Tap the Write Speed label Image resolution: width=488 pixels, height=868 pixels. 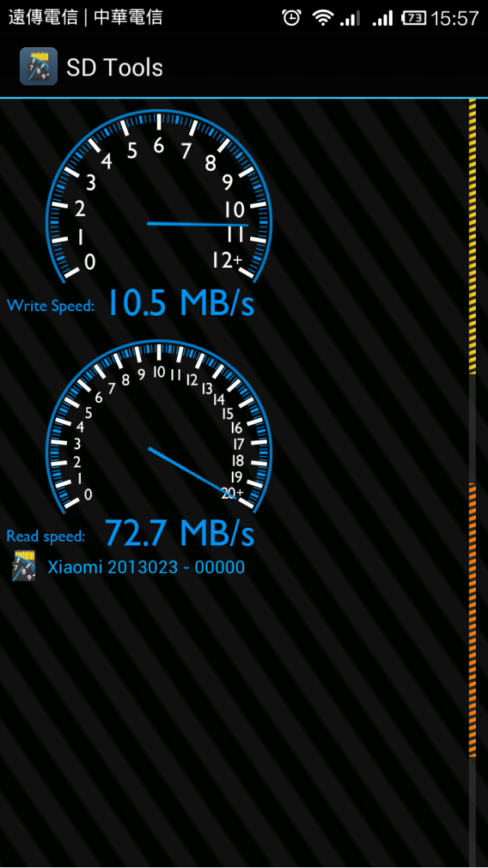tap(50, 305)
